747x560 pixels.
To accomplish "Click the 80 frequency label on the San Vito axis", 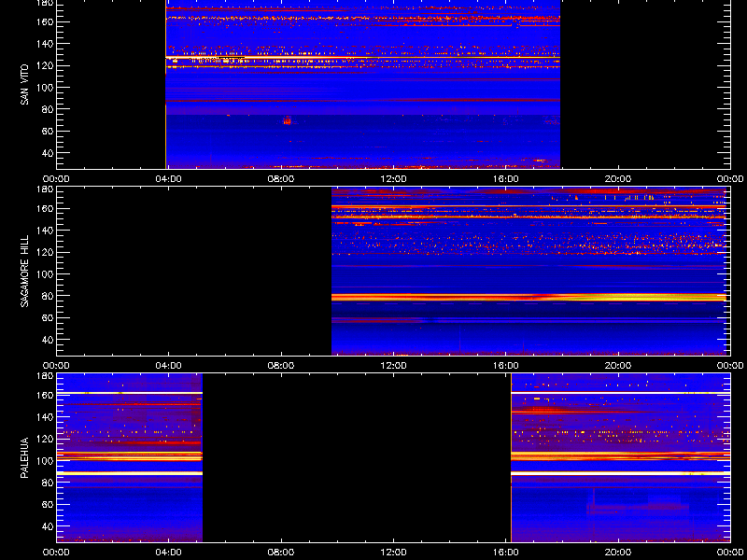I will coord(49,109).
